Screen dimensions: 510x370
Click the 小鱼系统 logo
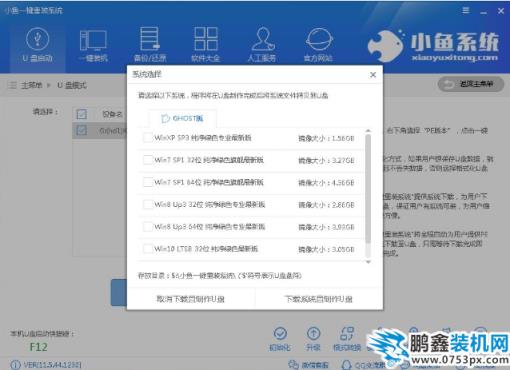pyautogui.click(x=433, y=45)
